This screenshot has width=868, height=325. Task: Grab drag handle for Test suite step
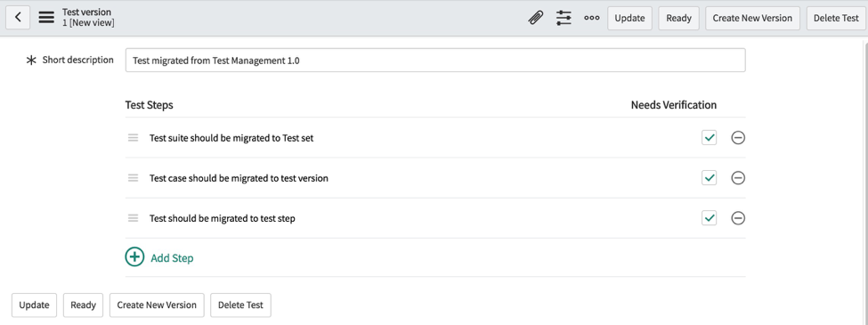pos(133,138)
